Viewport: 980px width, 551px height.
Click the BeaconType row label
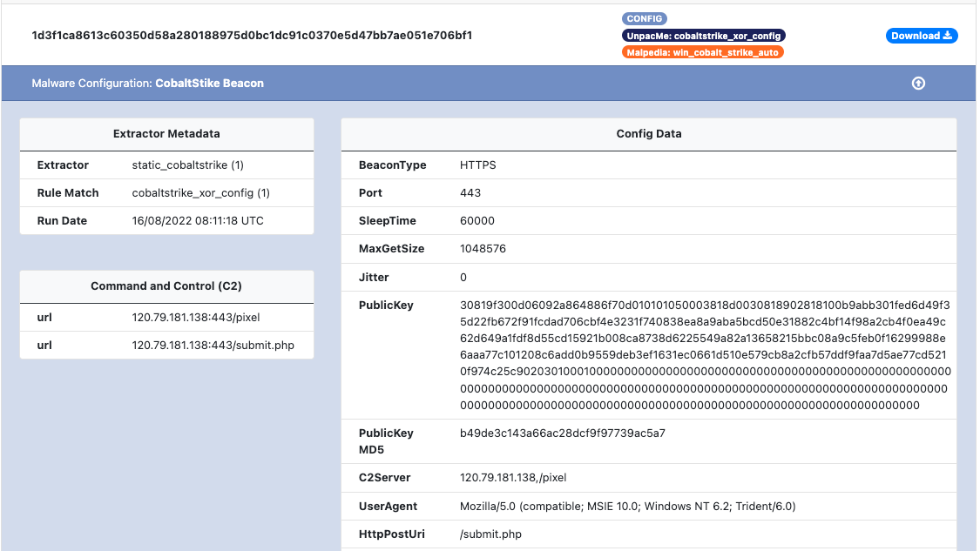click(393, 165)
